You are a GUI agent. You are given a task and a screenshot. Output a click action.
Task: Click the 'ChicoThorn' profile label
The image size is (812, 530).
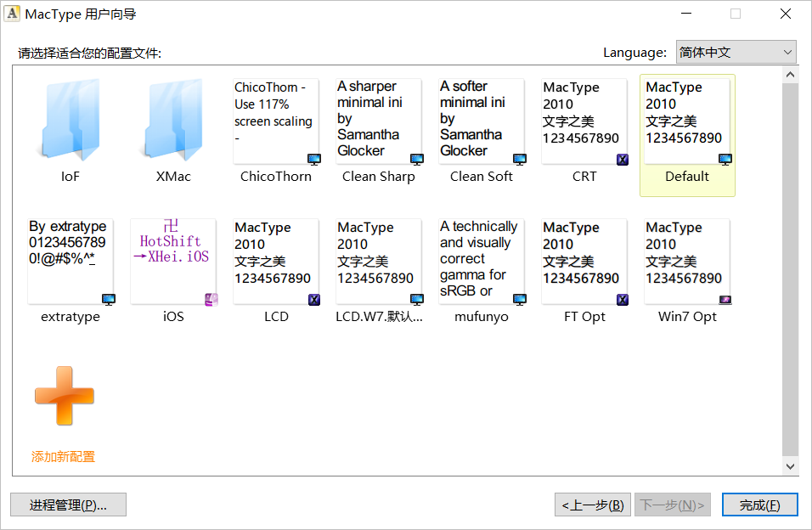pos(276,177)
